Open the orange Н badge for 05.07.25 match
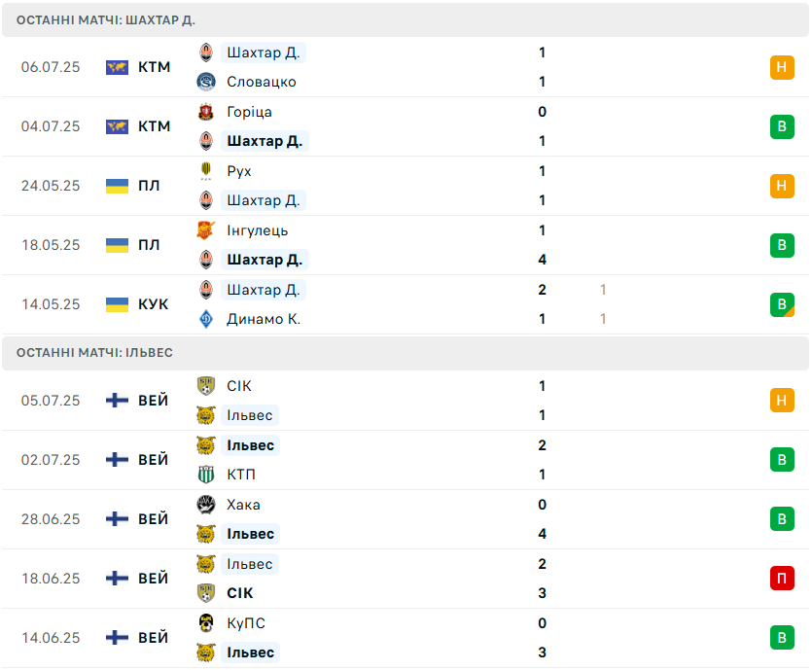 tap(782, 401)
